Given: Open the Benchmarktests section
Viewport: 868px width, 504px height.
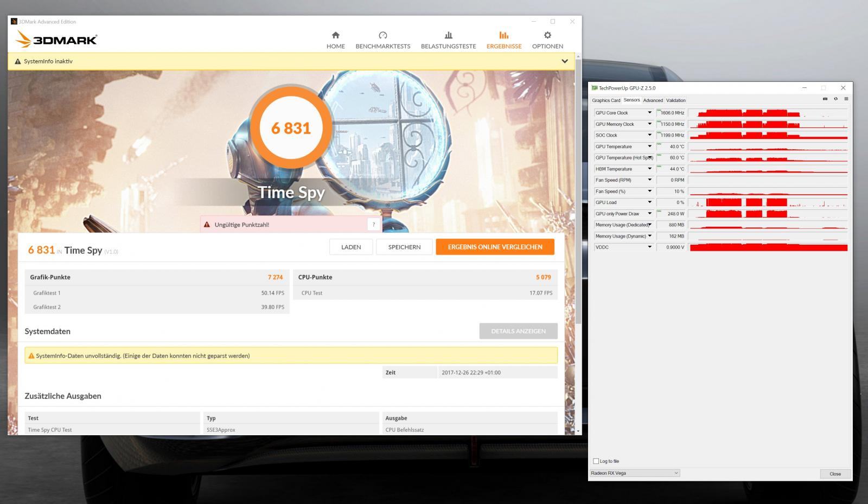Looking at the screenshot, I should point(382,40).
